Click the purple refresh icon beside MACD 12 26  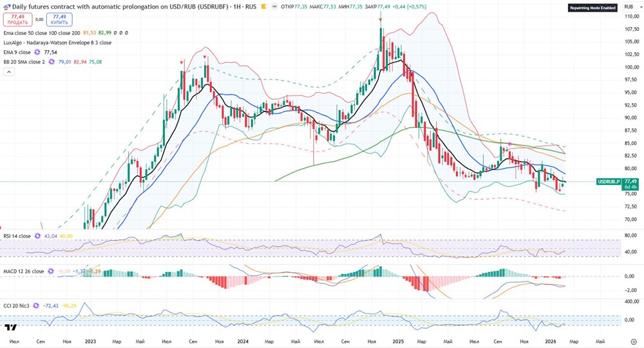(x=51, y=271)
